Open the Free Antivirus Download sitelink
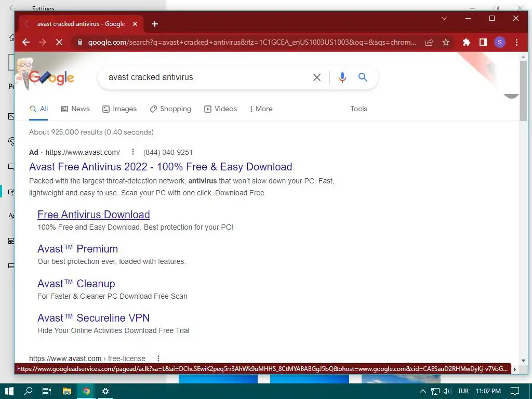Screen dimensions: 532x399 tap(94, 215)
